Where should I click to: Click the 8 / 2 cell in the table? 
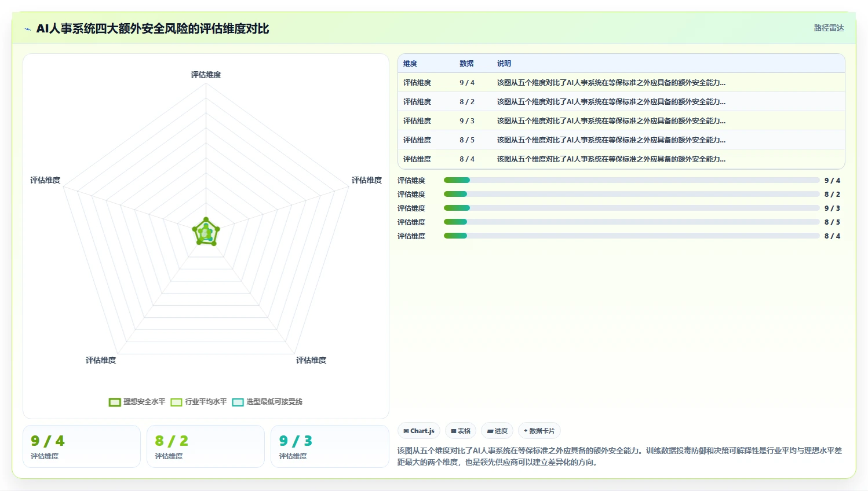click(467, 102)
